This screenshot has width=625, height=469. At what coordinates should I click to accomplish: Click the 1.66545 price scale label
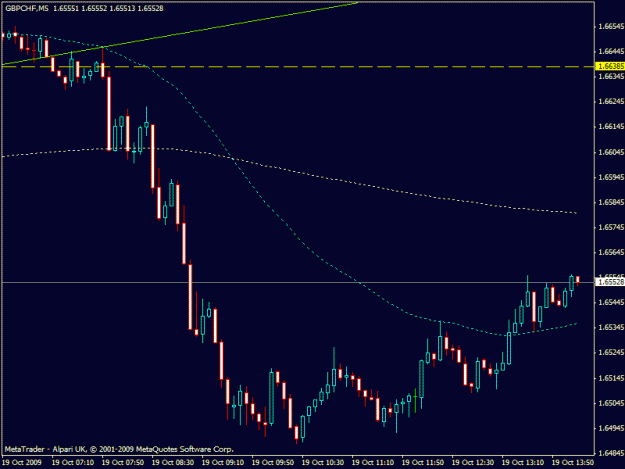611,26
